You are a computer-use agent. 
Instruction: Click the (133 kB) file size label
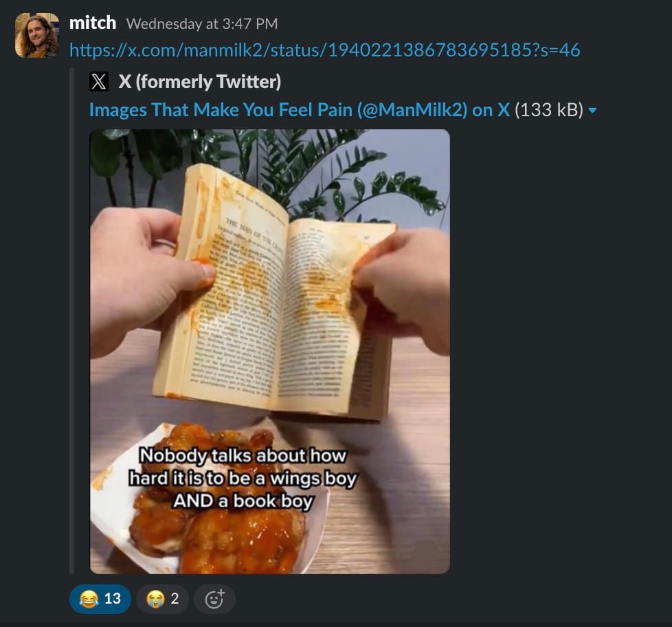click(x=549, y=110)
